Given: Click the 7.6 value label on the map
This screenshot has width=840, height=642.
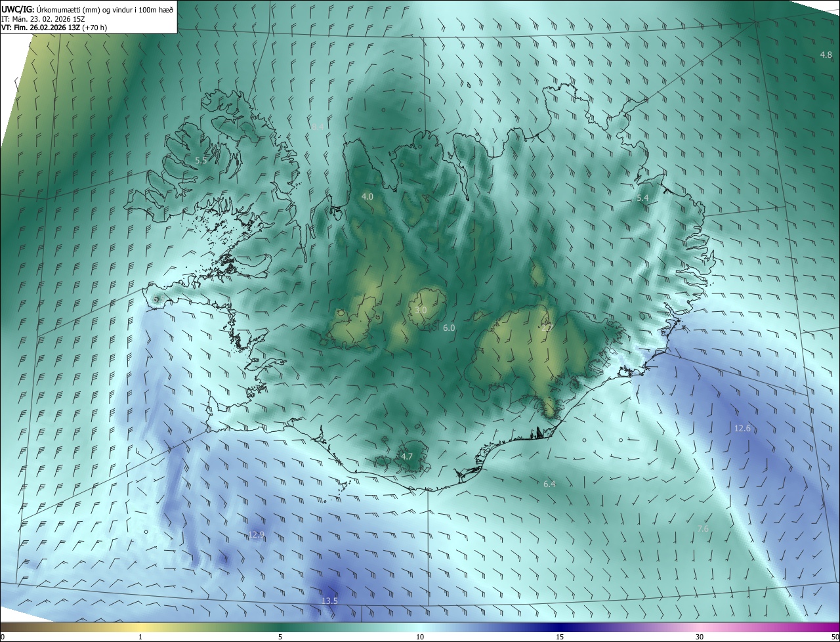Looking at the screenshot, I should pos(703,528).
